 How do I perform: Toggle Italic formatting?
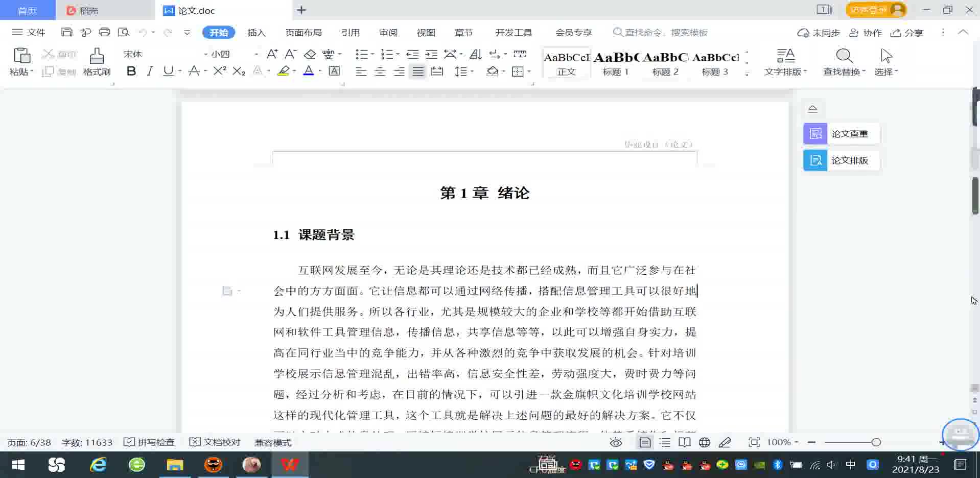point(150,71)
